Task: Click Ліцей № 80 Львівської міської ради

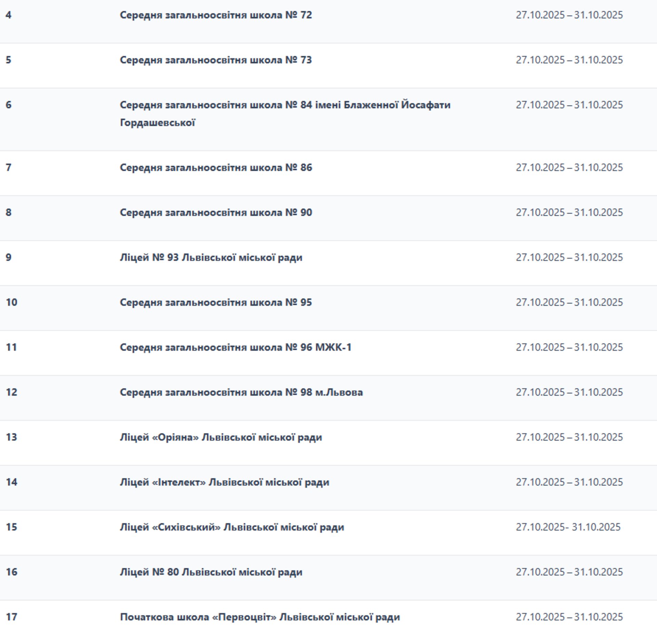Action: click(211, 572)
